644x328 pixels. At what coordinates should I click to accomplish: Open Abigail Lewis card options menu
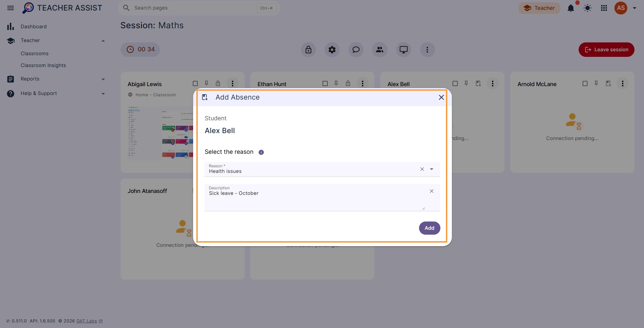[233, 83]
